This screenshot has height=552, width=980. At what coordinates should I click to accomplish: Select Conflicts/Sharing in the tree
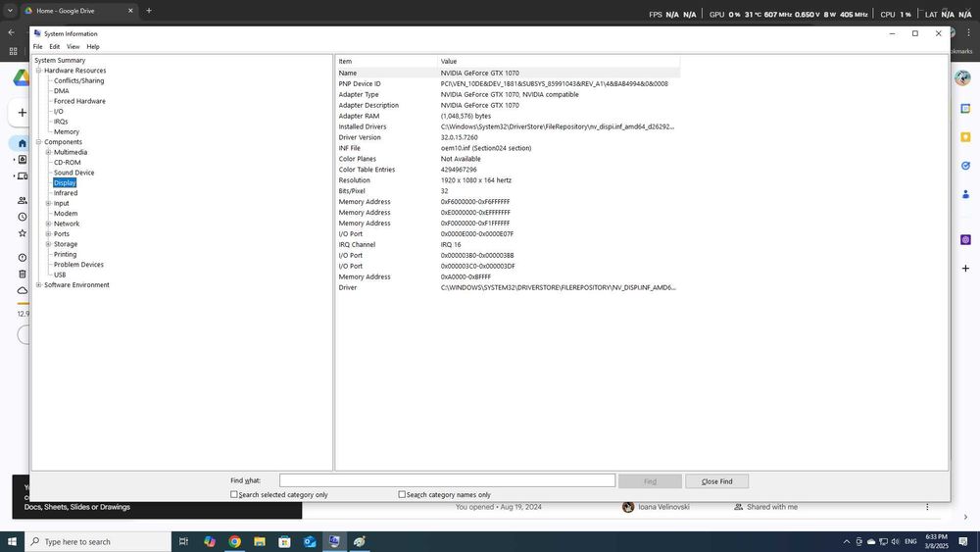(x=78, y=80)
